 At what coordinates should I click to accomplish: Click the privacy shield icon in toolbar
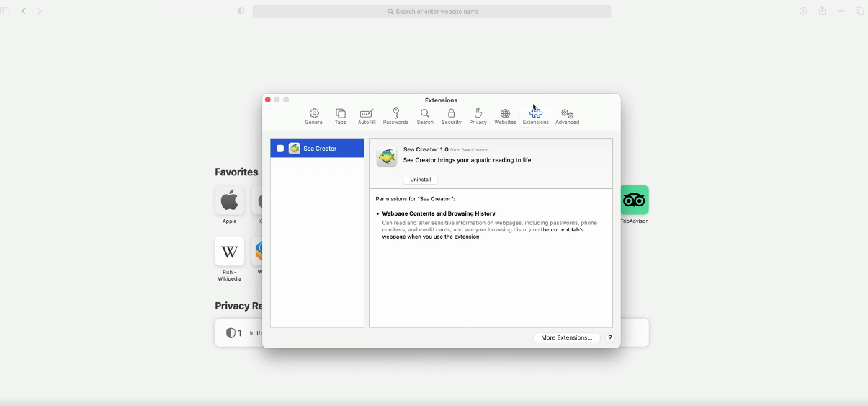click(241, 12)
